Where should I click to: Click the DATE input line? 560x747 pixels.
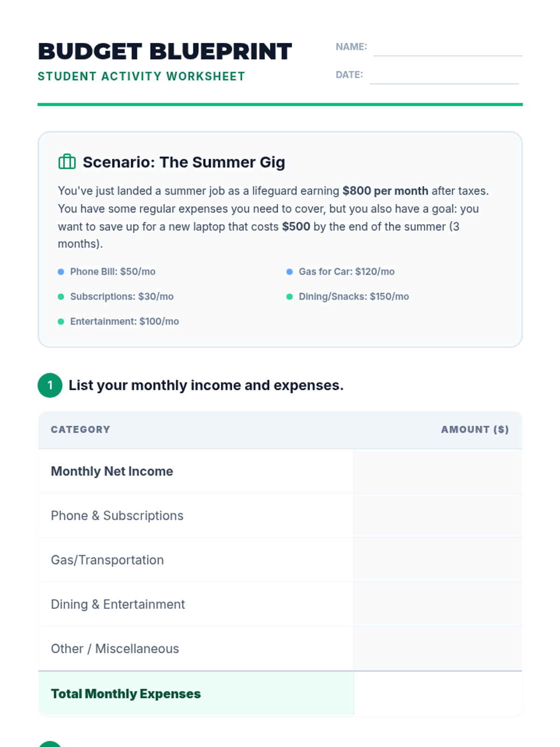[444, 76]
